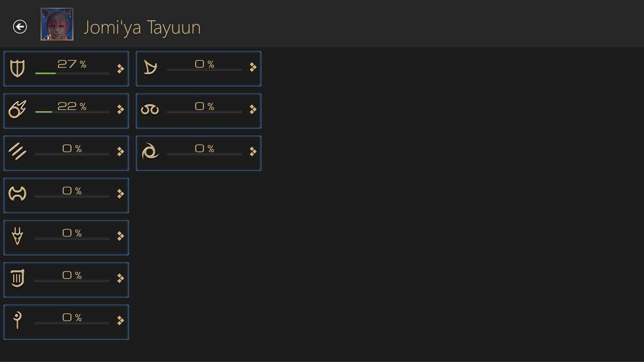This screenshot has width=644, height=362.
Task: Click the harp-shaped icon
Action: (150, 68)
